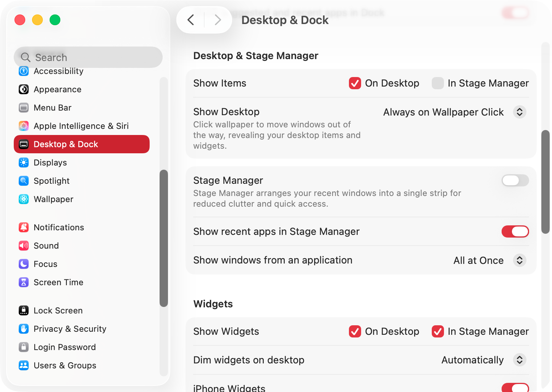Click the back navigation arrow
Image resolution: width=552 pixels, height=392 pixels.
click(x=191, y=20)
